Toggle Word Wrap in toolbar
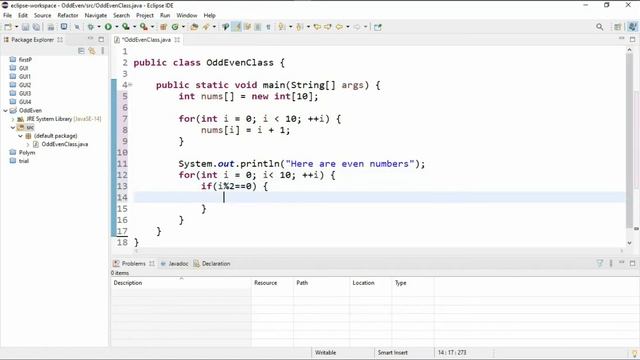This screenshot has height=360, width=640. [247, 27]
